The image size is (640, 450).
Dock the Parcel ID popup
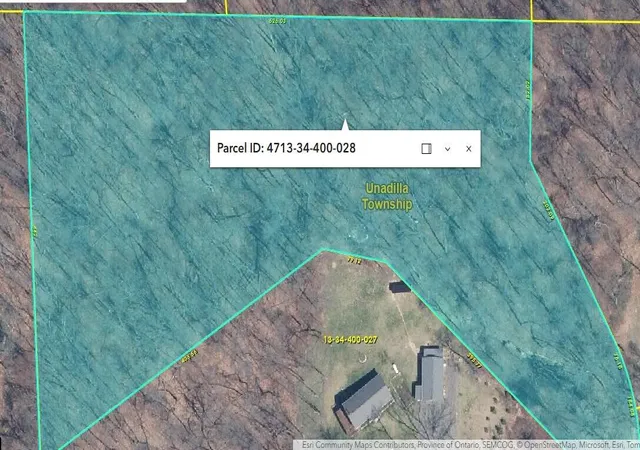(x=426, y=149)
